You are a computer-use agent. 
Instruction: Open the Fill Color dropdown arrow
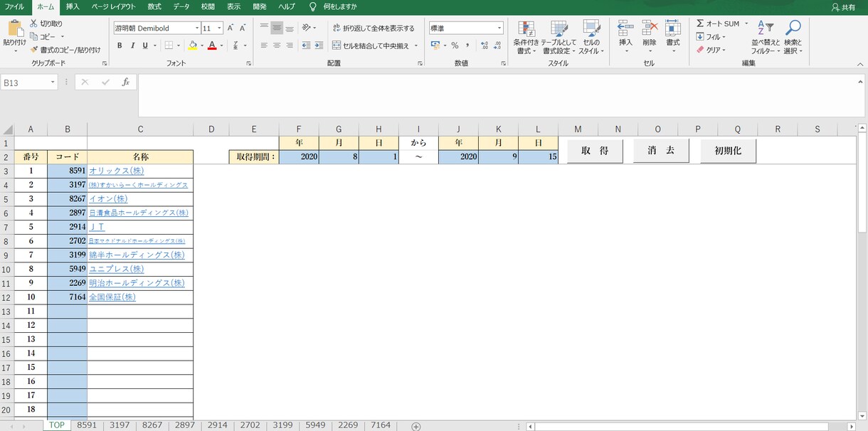pos(202,46)
